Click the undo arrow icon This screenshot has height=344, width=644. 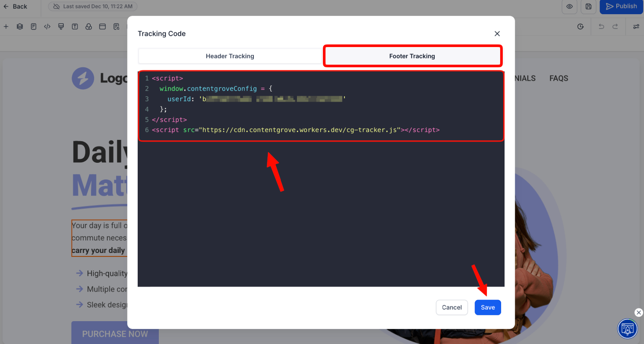pos(601,27)
